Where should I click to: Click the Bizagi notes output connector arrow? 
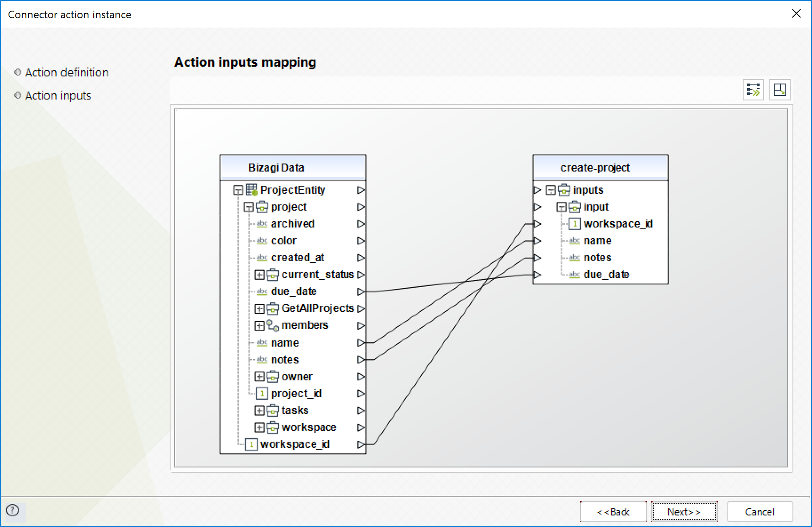point(361,359)
